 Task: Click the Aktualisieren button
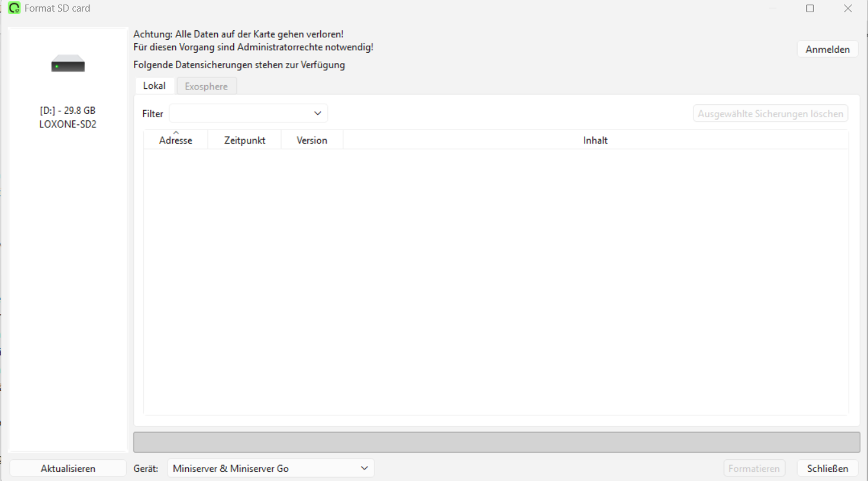click(x=68, y=468)
